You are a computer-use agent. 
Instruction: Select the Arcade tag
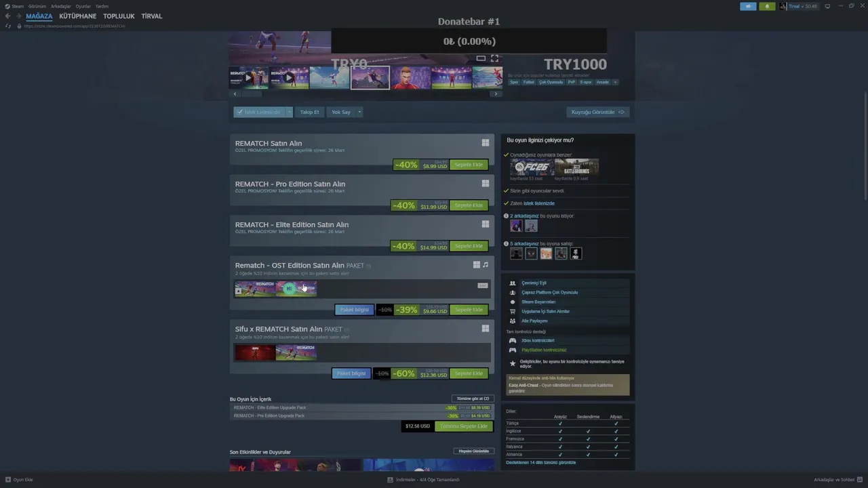(x=602, y=82)
